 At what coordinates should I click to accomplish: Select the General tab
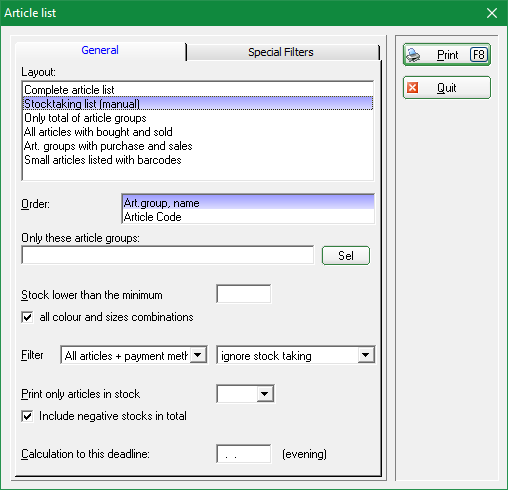pyautogui.click(x=100, y=51)
